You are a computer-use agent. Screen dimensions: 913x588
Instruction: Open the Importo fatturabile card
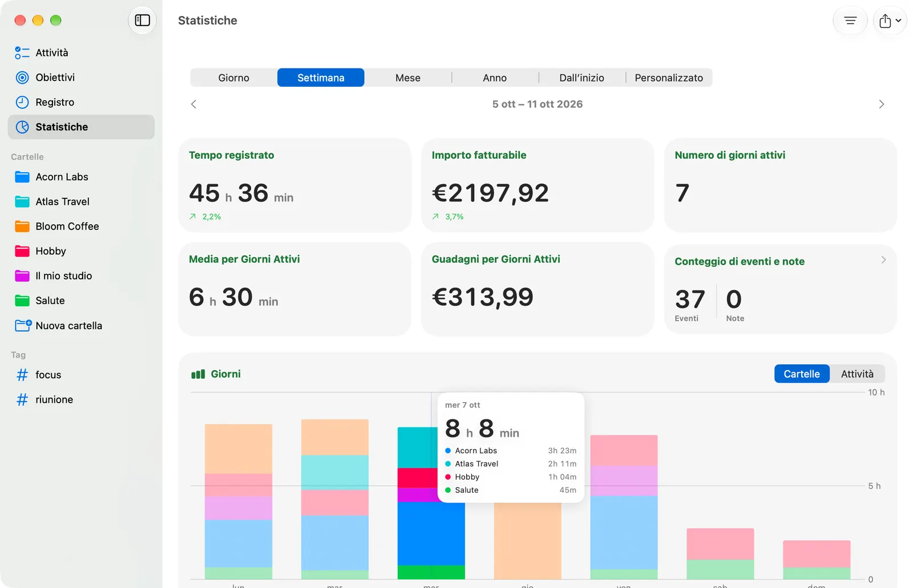pos(538,185)
